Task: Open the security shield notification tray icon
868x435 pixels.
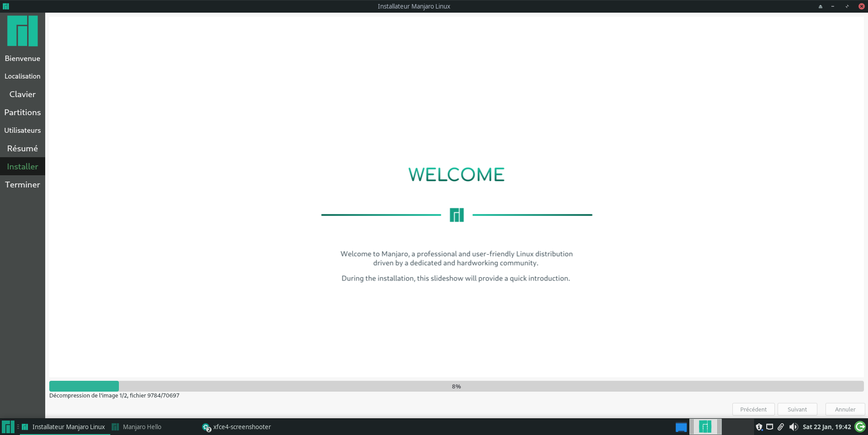Action: coord(759,426)
